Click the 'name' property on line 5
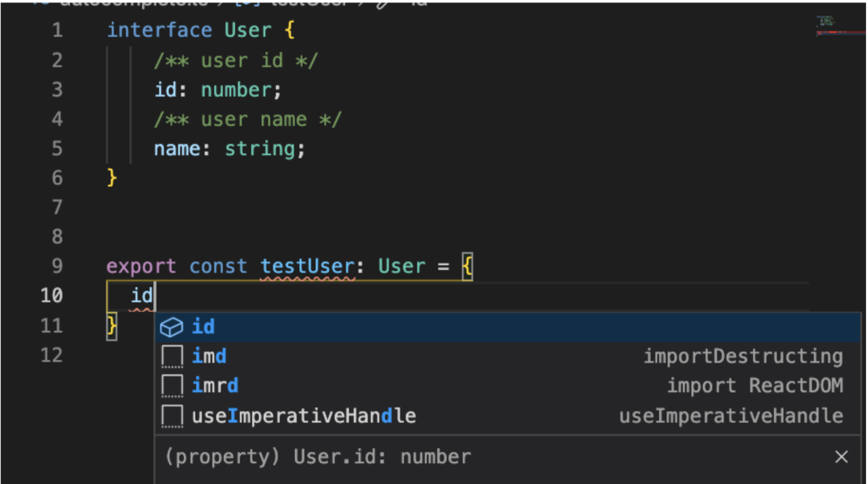Screen dimensions: 868x484 click(x=177, y=149)
